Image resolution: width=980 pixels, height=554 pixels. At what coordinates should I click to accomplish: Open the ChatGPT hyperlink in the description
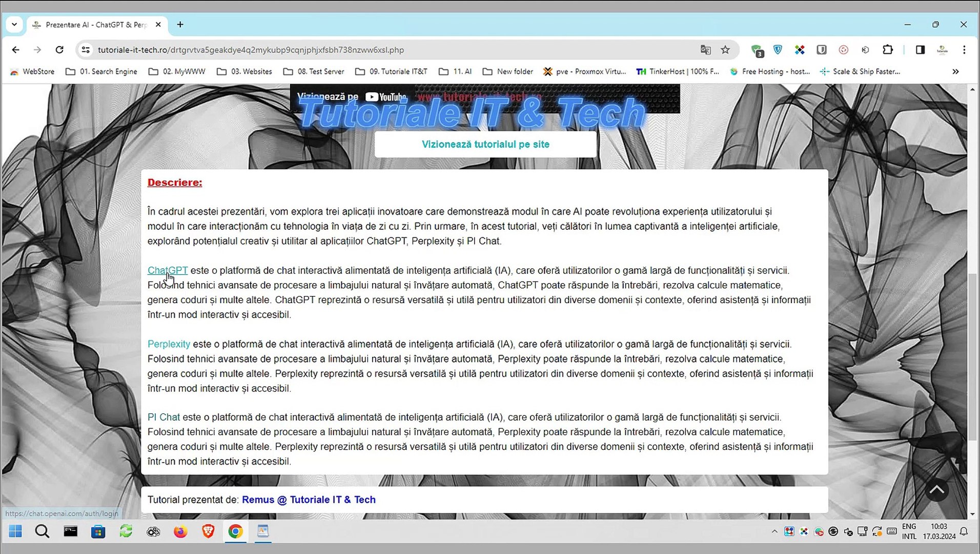[167, 270]
